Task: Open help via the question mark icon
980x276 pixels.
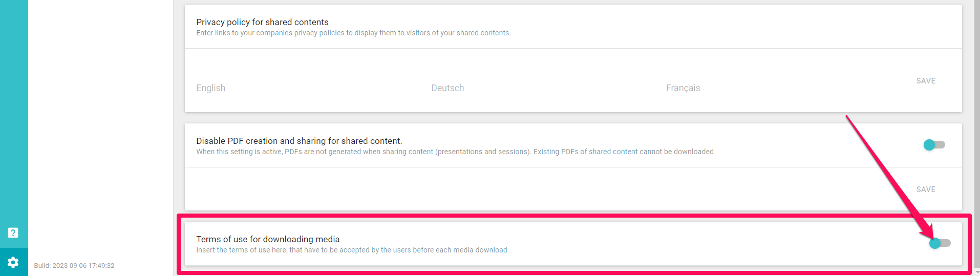Action: 13,233
